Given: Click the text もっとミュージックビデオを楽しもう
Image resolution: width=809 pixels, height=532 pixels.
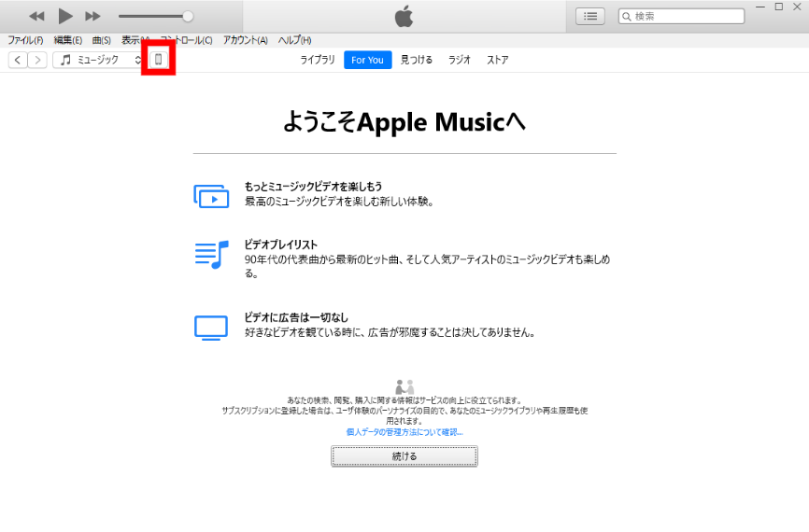Looking at the screenshot, I should (x=313, y=187).
